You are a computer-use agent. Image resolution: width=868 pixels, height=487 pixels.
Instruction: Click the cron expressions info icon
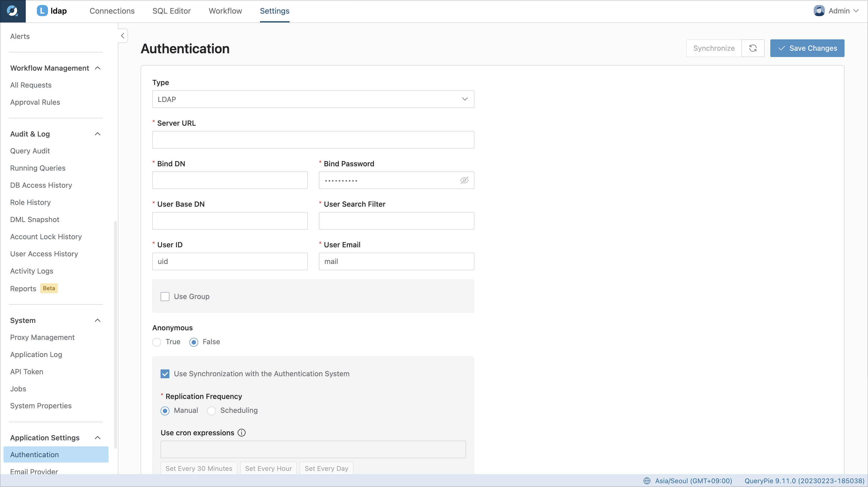tap(242, 433)
